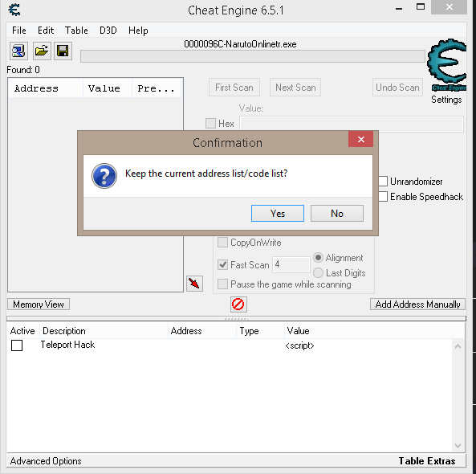476x474 pixels.
Task: Click the scan progress bar
Action: (252, 56)
